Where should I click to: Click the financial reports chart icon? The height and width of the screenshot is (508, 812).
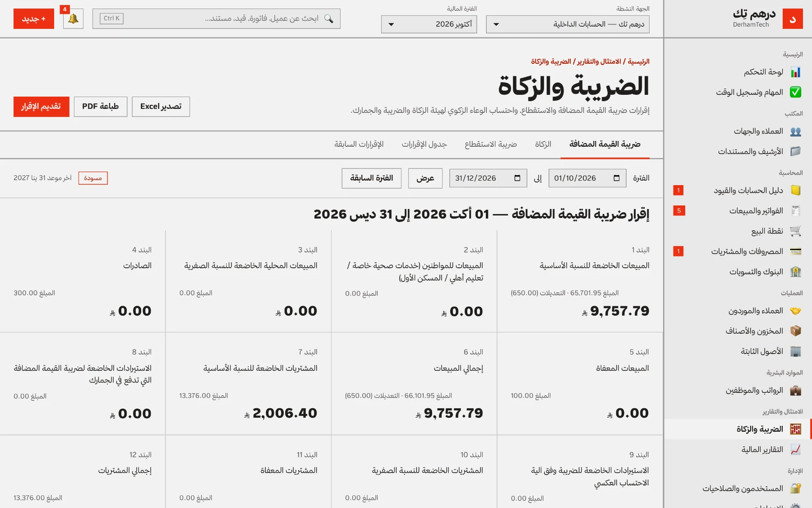tap(795, 450)
